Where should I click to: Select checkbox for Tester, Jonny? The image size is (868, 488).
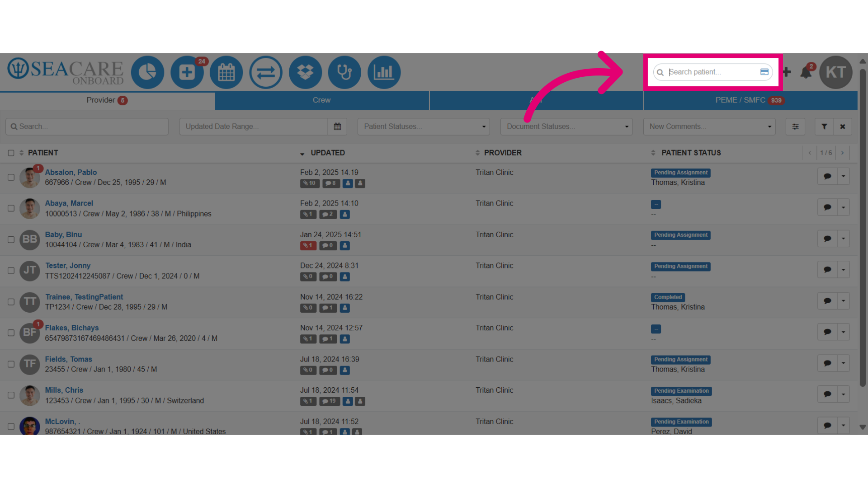pos(11,271)
